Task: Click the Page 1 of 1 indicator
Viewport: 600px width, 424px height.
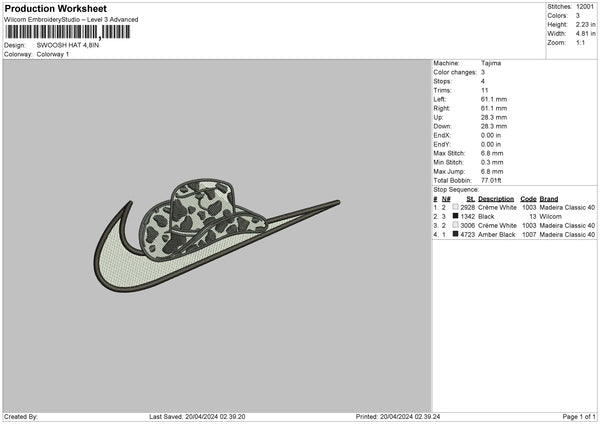Action: [579, 417]
